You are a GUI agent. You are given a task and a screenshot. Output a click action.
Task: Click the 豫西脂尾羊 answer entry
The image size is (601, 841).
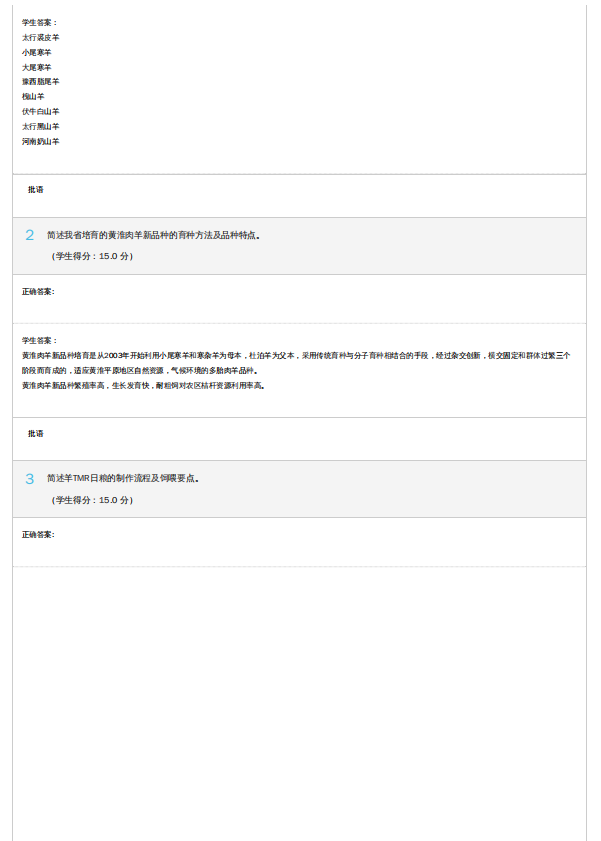tap(41, 82)
